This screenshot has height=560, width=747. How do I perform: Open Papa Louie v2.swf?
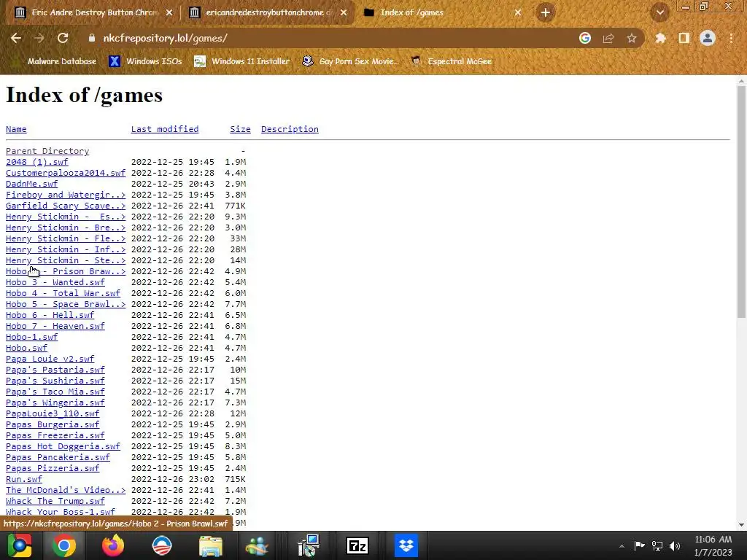pos(50,359)
